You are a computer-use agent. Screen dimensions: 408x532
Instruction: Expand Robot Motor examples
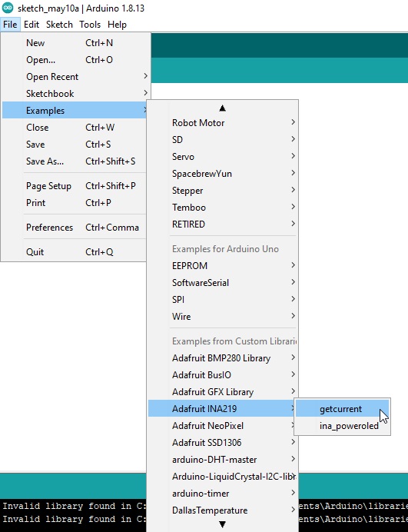(x=223, y=123)
